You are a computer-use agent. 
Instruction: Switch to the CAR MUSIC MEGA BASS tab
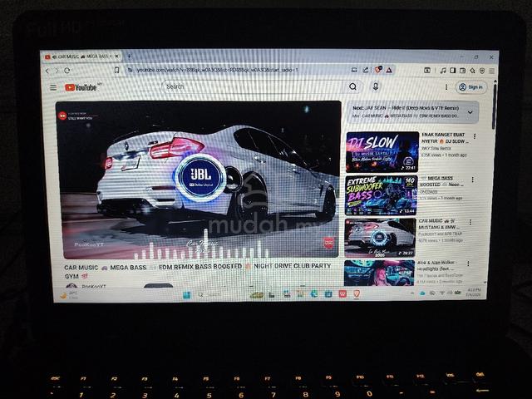(81, 57)
